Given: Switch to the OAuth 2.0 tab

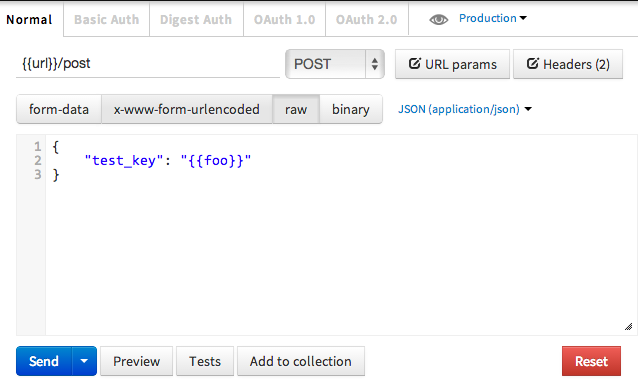Looking at the screenshot, I should coord(367,20).
